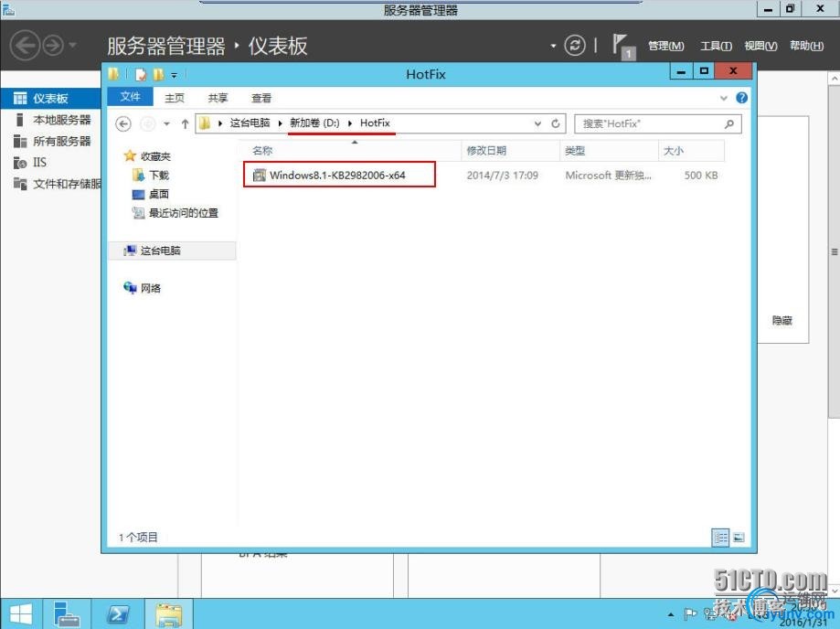Viewport: 840px width, 629px height.
Task: Go forward in Server Manager navigation
Action: [x=53, y=46]
